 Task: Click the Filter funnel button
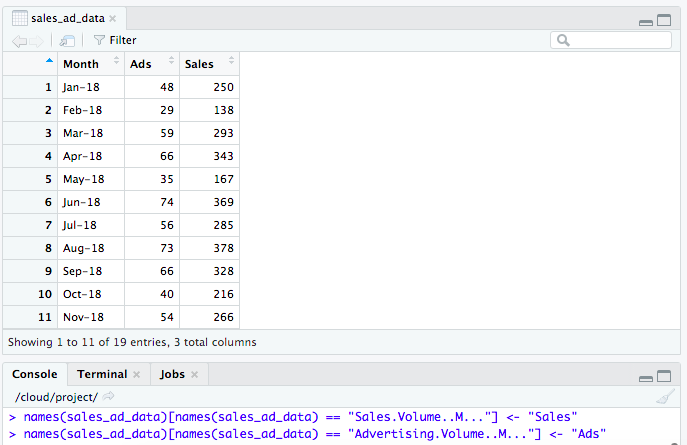[114, 40]
